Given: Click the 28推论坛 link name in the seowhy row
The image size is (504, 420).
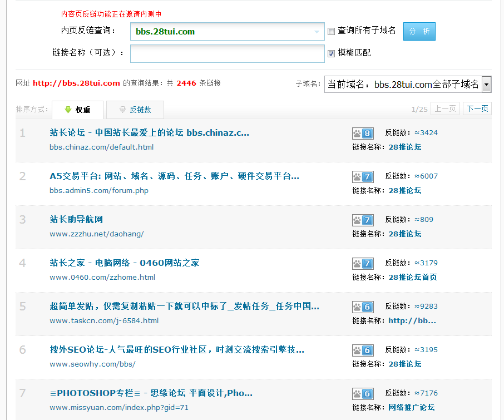Looking at the screenshot, I should (x=405, y=364).
